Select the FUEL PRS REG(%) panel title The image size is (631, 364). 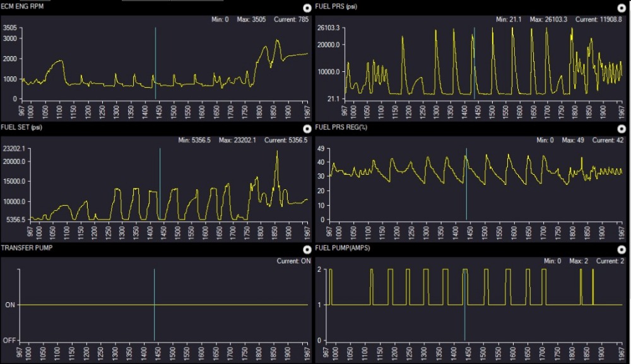[x=341, y=127]
